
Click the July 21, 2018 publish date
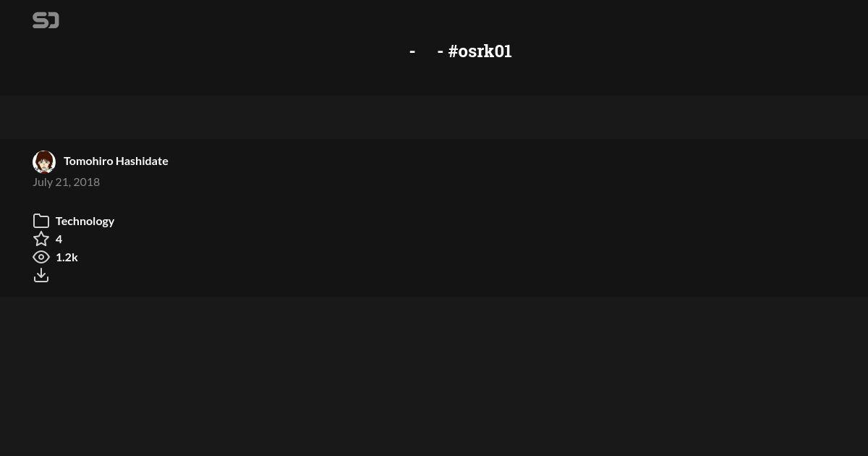coord(66,182)
